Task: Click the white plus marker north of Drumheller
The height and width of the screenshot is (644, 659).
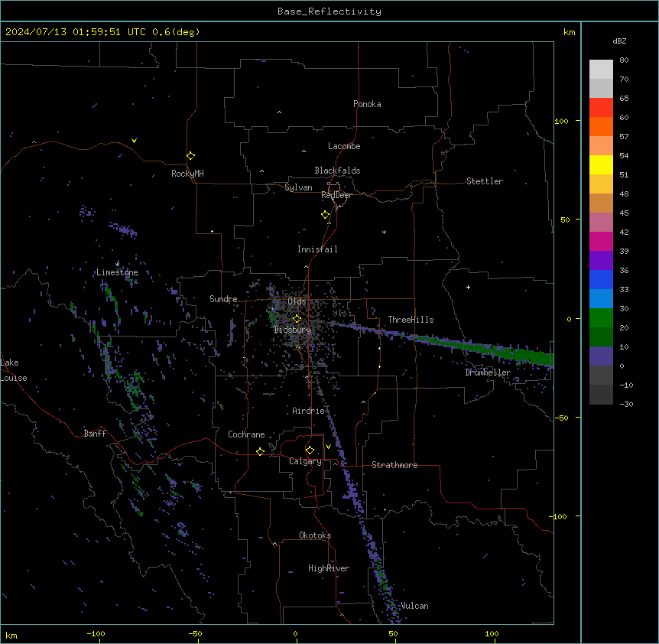Action: tap(468, 287)
